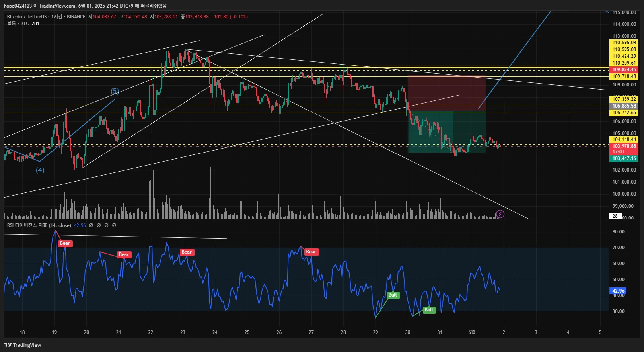The height and width of the screenshot is (352, 644).
Task: Click the last ∅ symbol in RSI legend
Action: click(x=114, y=225)
